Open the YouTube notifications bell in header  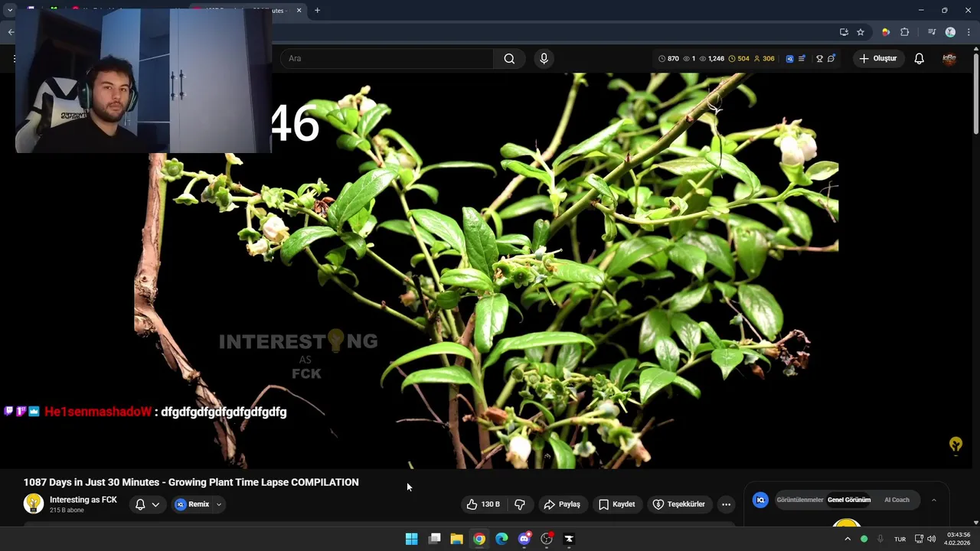[x=919, y=59]
